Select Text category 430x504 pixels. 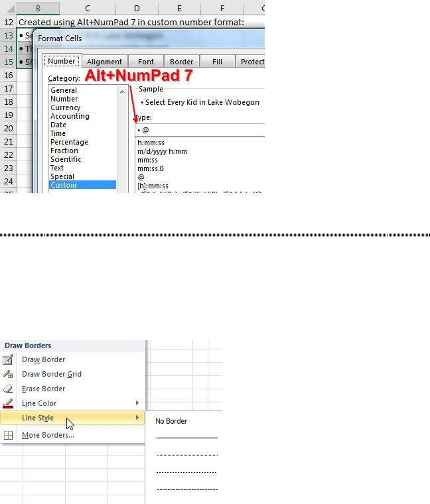pos(83,168)
